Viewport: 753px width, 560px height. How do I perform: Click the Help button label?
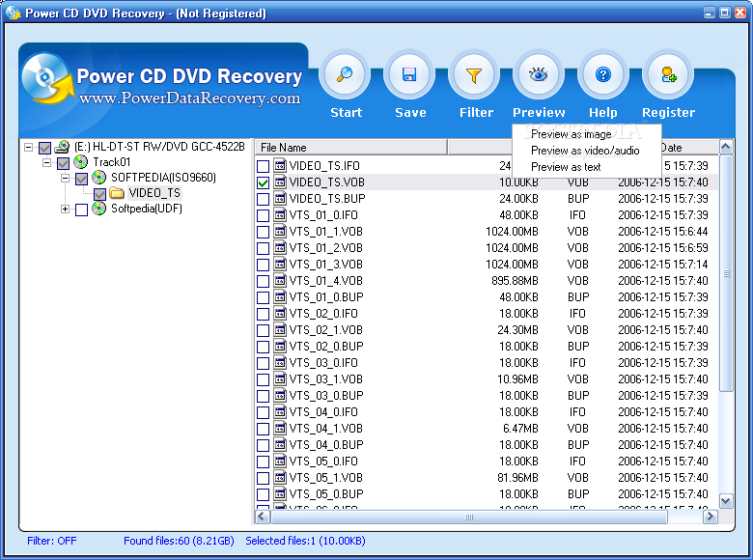pyautogui.click(x=603, y=112)
